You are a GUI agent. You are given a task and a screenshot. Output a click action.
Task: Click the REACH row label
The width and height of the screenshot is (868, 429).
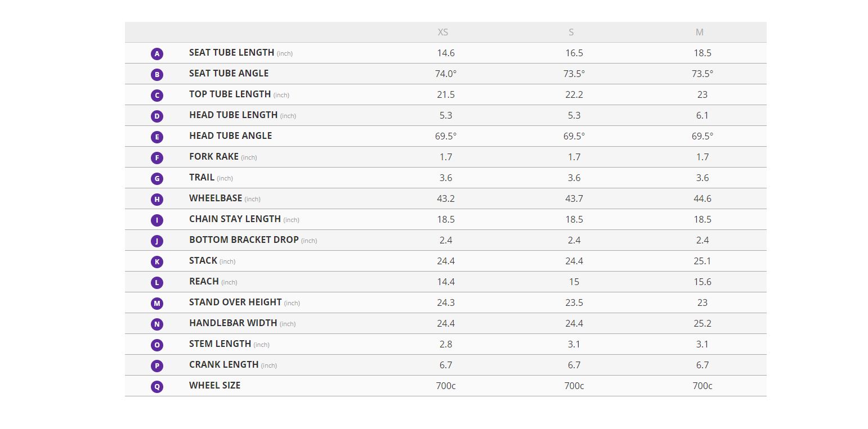(x=204, y=282)
